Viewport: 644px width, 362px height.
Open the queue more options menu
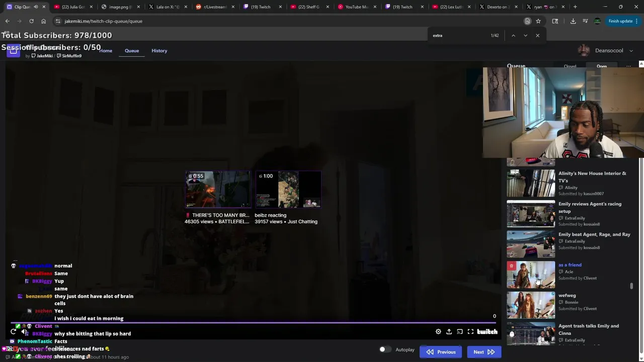pos(628,66)
